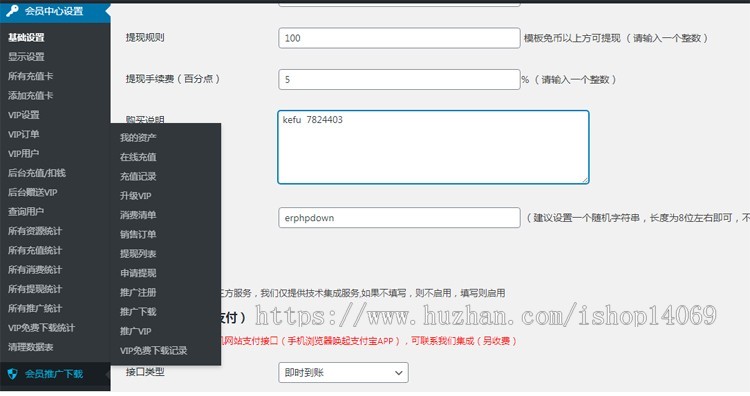Select 申请提现 in flyout submenu
The height and width of the screenshot is (396, 750).
138,273
